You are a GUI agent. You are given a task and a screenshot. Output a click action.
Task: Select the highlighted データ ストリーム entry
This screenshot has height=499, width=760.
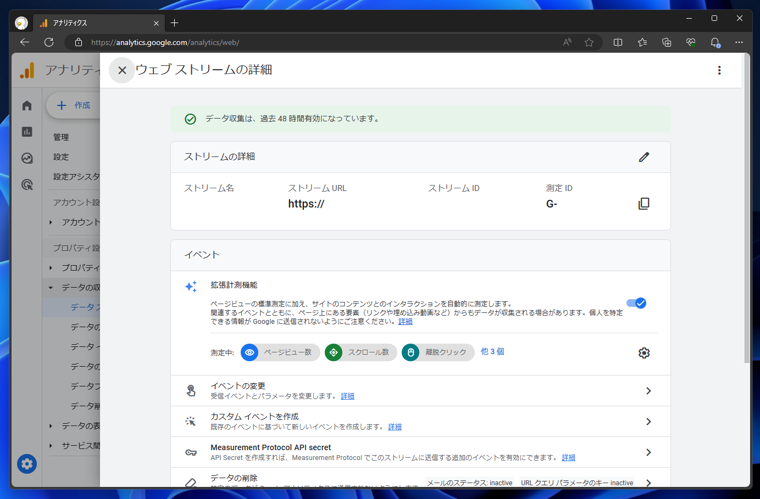pos(71,307)
